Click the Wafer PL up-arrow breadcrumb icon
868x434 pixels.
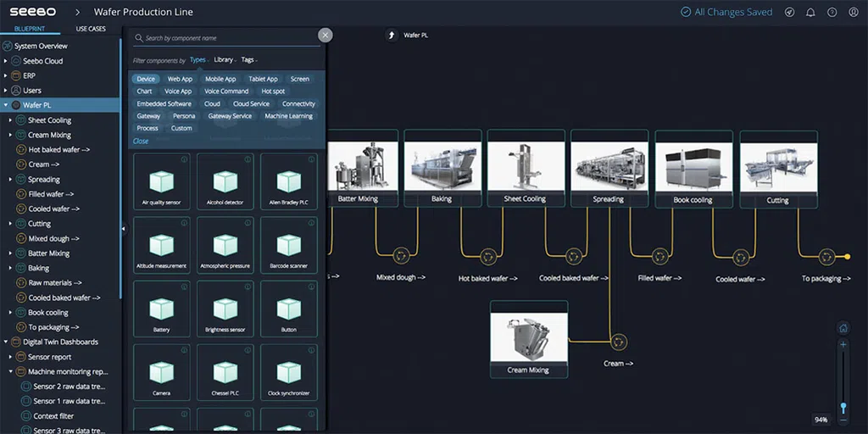(x=392, y=36)
